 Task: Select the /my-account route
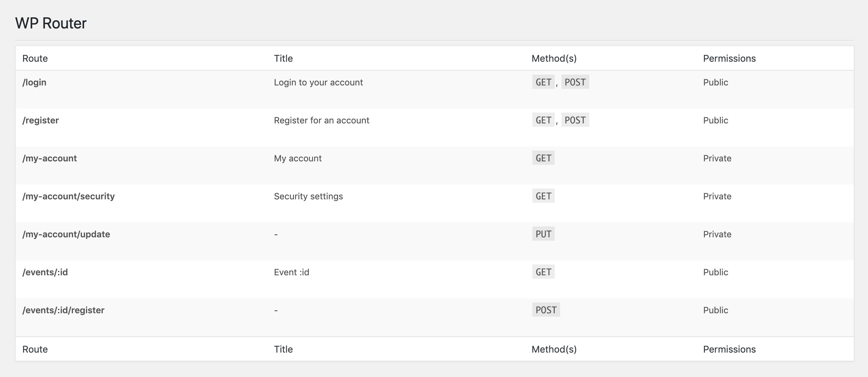click(50, 158)
